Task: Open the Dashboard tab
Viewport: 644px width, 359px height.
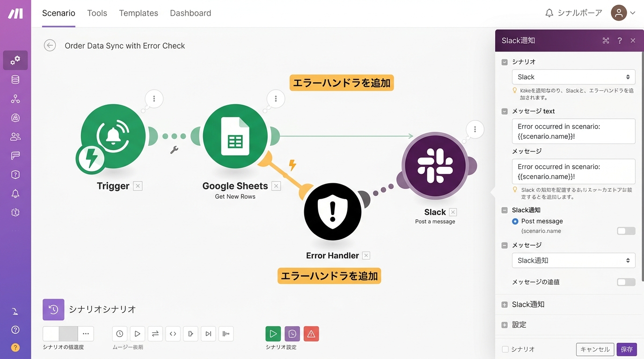Action: 190,13
